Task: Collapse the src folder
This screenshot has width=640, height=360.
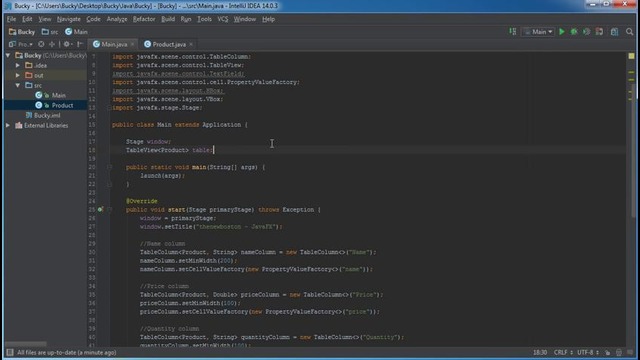Action: coord(18,85)
